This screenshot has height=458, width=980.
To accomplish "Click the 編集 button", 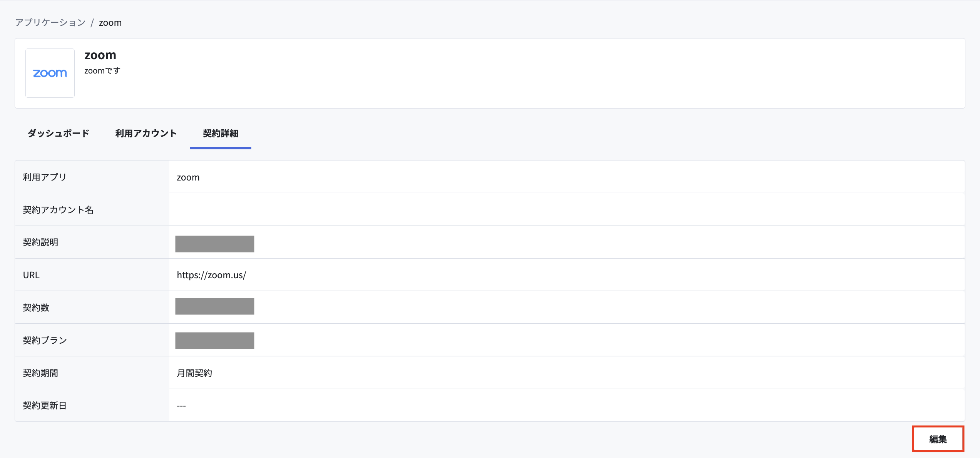I will [x=938, y=439].
